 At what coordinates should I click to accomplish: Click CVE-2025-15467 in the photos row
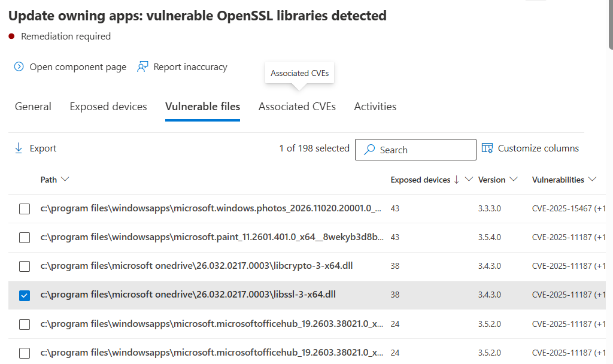click(562, 208)
